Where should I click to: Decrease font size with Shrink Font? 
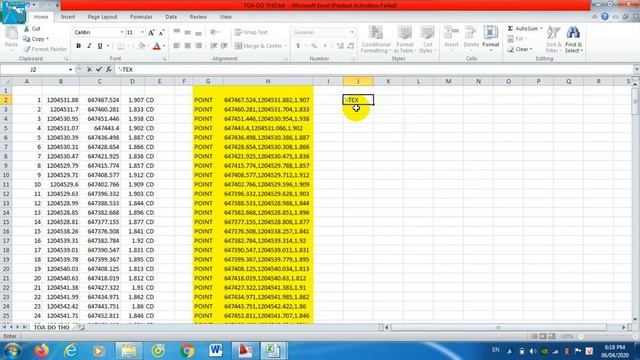coord(162,32)
